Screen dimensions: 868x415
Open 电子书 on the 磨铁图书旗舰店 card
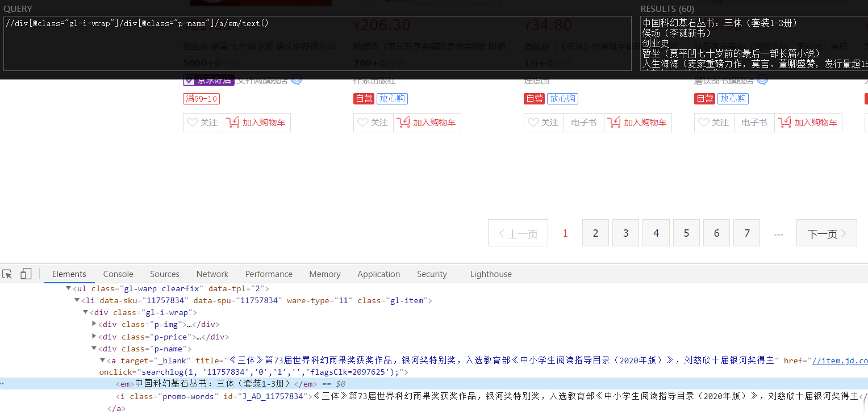(754, 123)
